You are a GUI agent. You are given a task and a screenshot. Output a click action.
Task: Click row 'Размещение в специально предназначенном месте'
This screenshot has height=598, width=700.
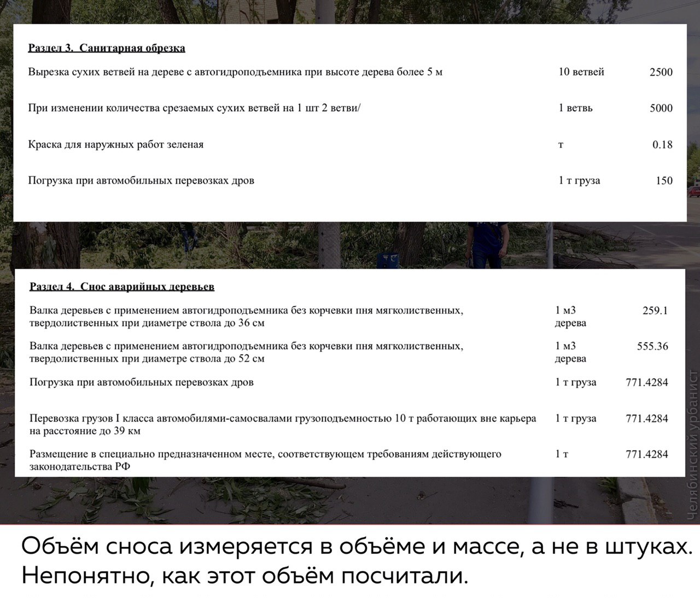(349, 460)
